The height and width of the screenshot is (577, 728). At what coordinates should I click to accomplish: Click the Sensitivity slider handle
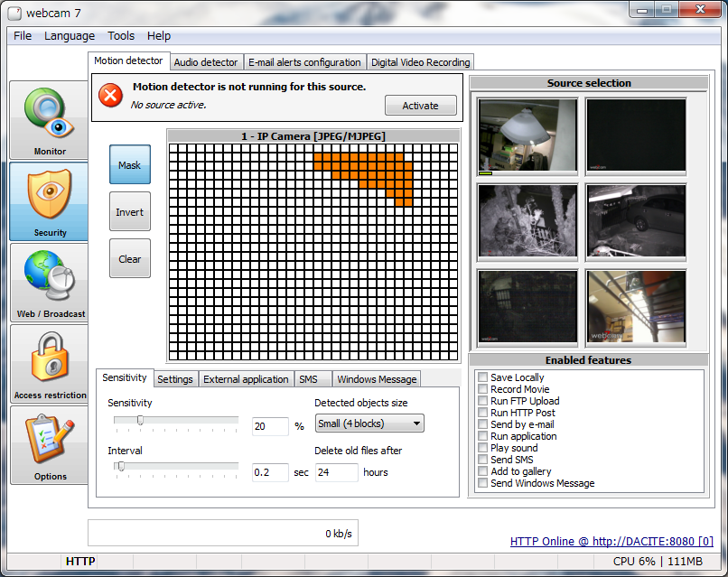point(140,420)
